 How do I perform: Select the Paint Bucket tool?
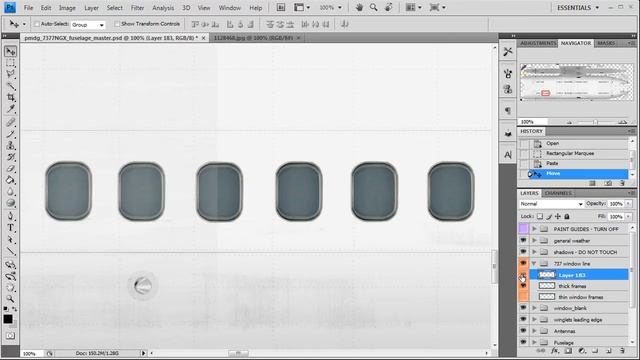pyautogui.click(x=10, y=180)
